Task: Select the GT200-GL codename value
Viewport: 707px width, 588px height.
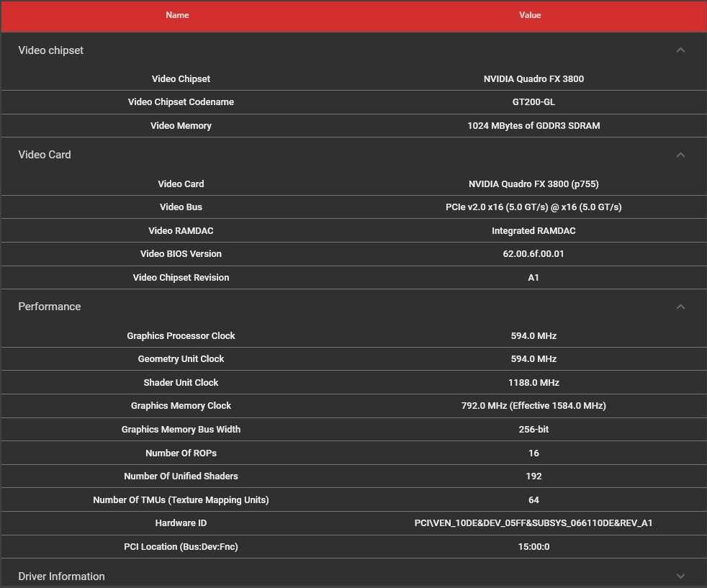Action: [x=533, y=101]
